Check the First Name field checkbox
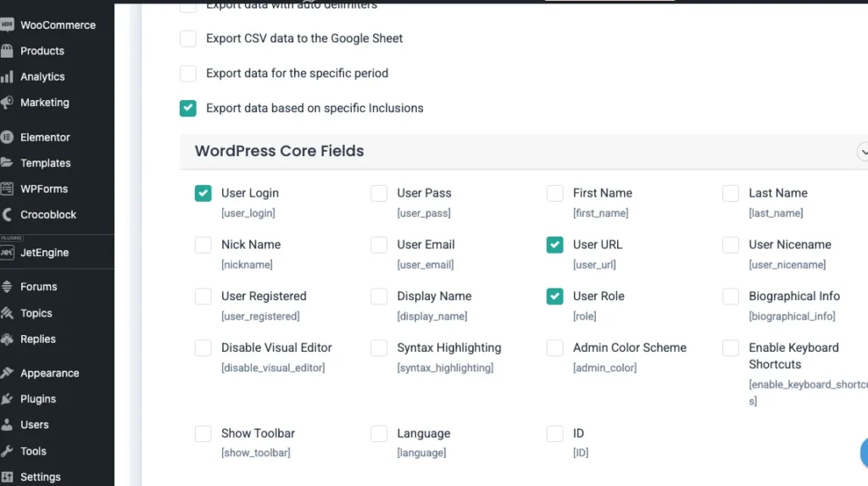 [x=555, y=193]
